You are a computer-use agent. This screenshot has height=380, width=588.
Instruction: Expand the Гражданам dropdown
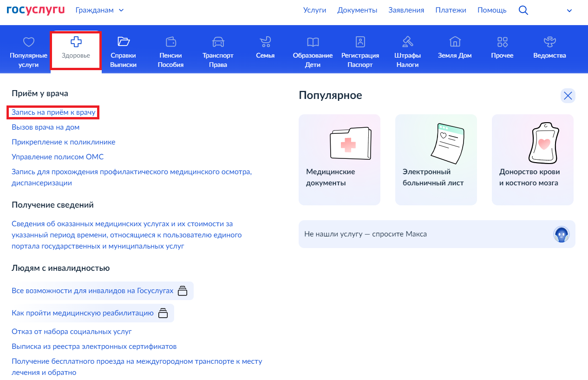pos(99,10)
